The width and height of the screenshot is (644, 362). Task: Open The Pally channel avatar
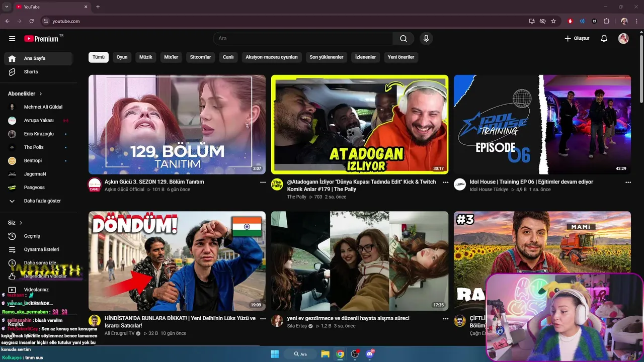[277, 185]
